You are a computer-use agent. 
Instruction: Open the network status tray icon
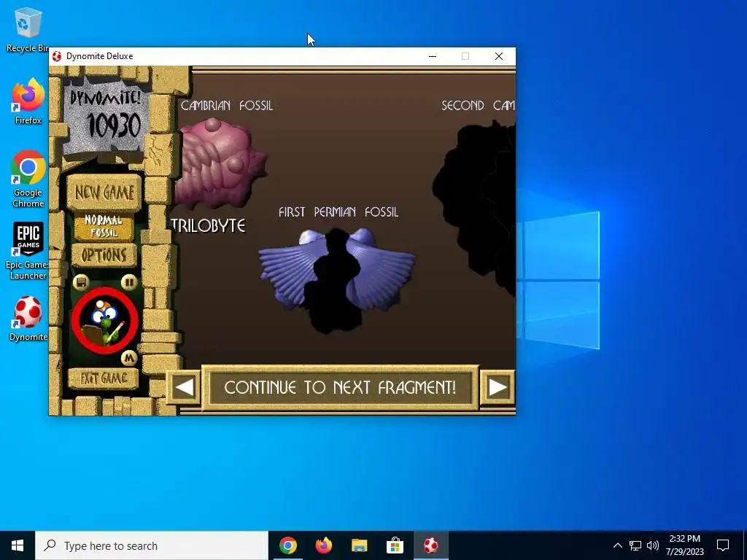pyautogui.click(x=635, y=545)
